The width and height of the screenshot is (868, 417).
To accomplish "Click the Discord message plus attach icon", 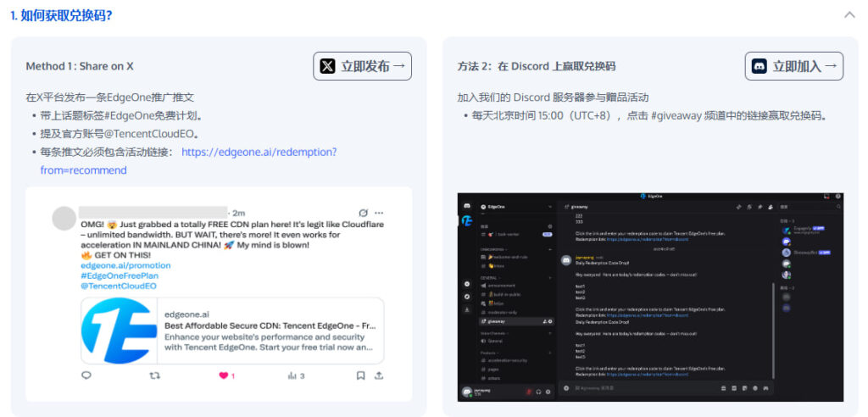I will click(566, 388).
